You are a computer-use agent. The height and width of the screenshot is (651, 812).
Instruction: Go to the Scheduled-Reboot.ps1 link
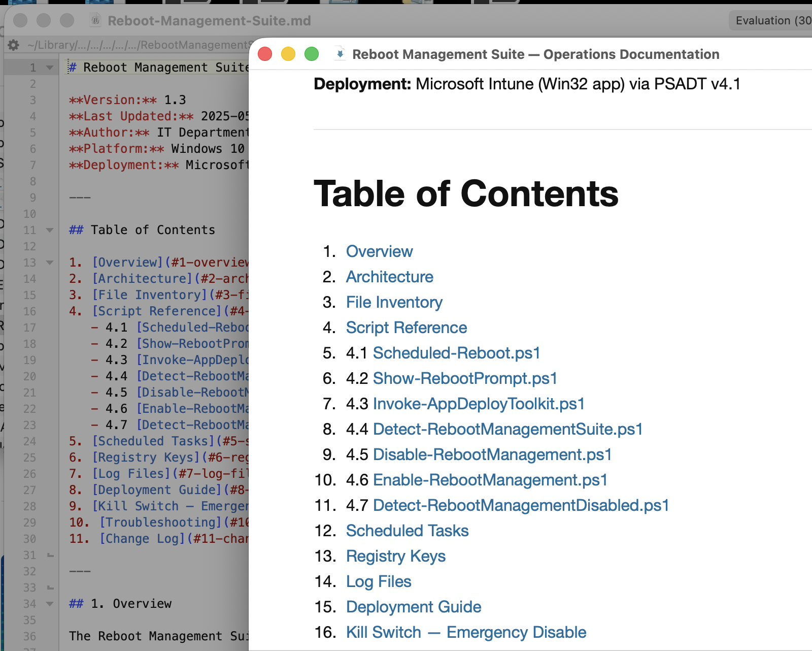[x=456, y=353]
